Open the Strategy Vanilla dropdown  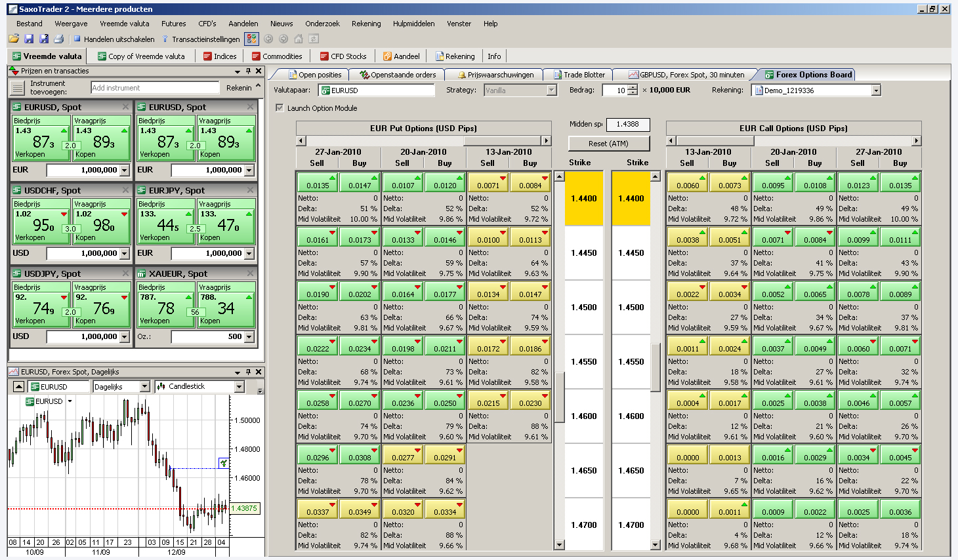point(552,90)
